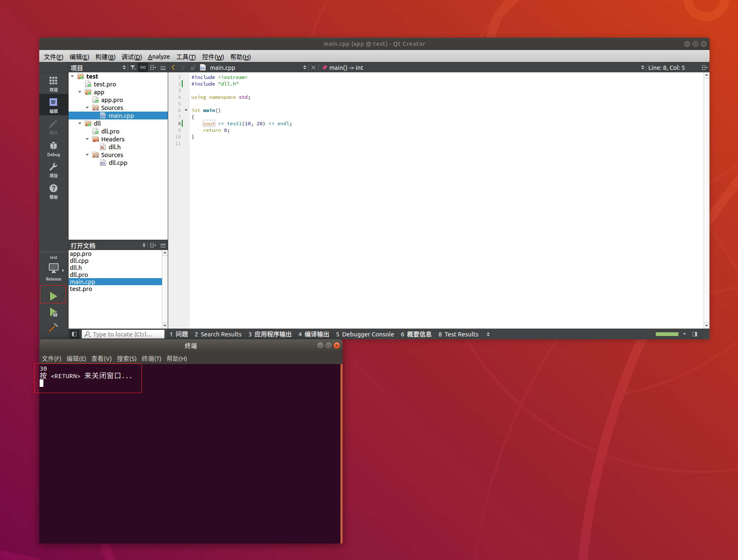Viewport: 738px width, 560px height.
Task: Open output panes selector arrows
Action: coord(488,334)
